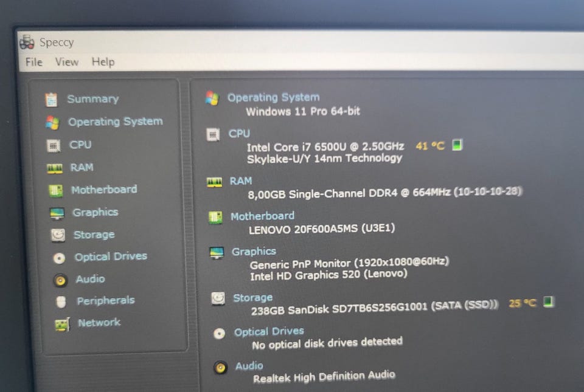Viewport: 584px width, 392px height.
Task: Select Summary in the sidebar
Action: [x=92, y=99]
